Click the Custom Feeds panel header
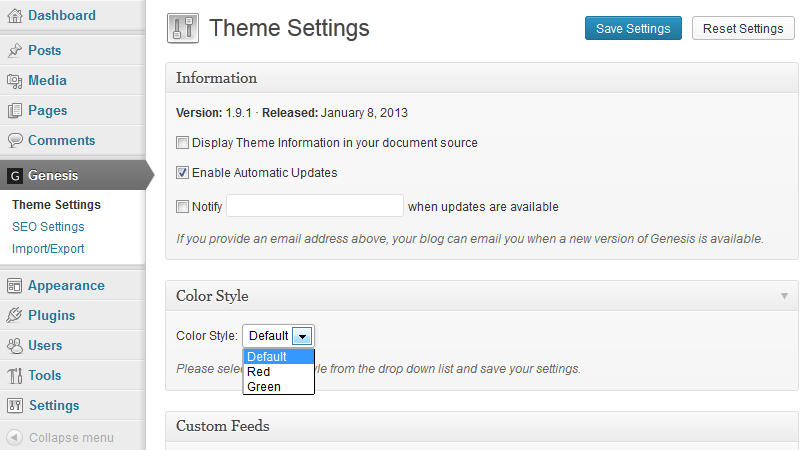The image size is (805, 450). [482, 426]
